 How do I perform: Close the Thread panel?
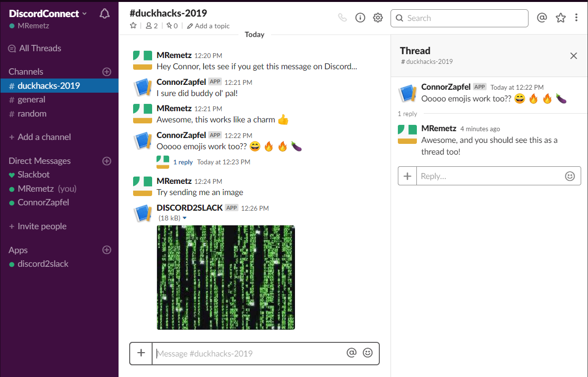coord(573,56)
